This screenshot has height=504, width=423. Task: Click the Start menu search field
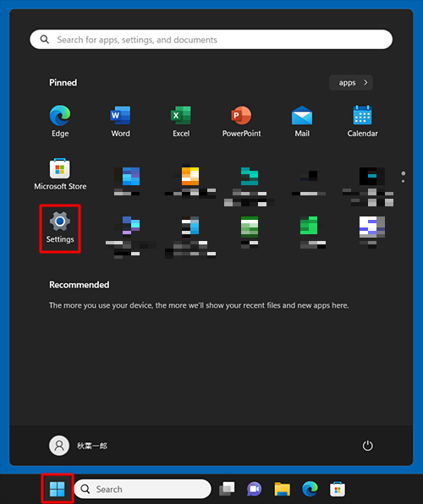pyautogui.click(x=211, y=40)
